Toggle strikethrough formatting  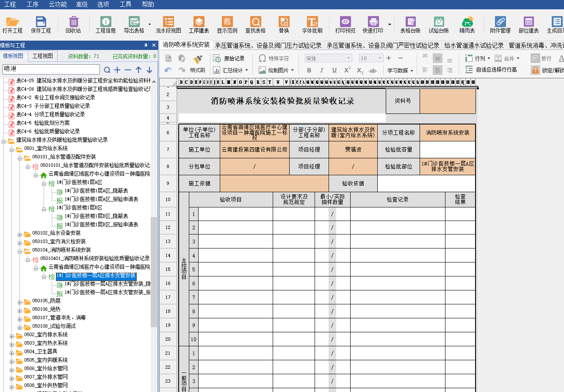tap(373, 71)
